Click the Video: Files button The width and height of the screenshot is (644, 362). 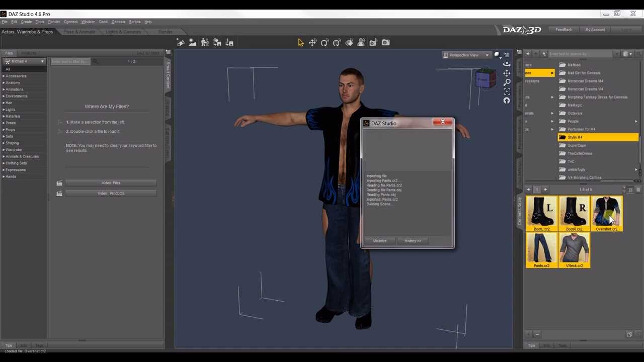111,183
